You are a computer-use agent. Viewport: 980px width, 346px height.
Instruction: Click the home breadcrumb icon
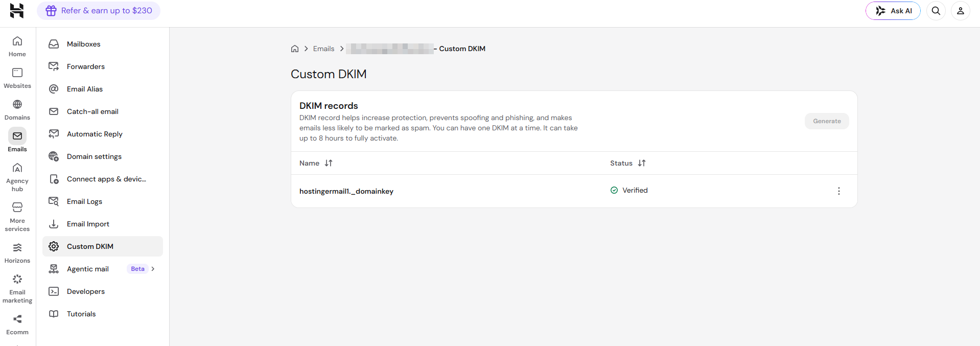(x=295, y=49)
